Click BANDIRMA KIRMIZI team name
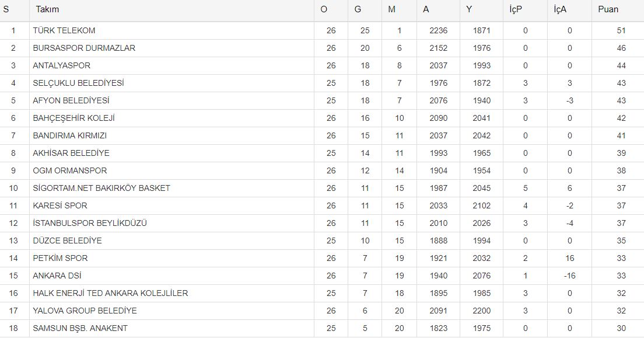644x338 pixels. [70, 135]
